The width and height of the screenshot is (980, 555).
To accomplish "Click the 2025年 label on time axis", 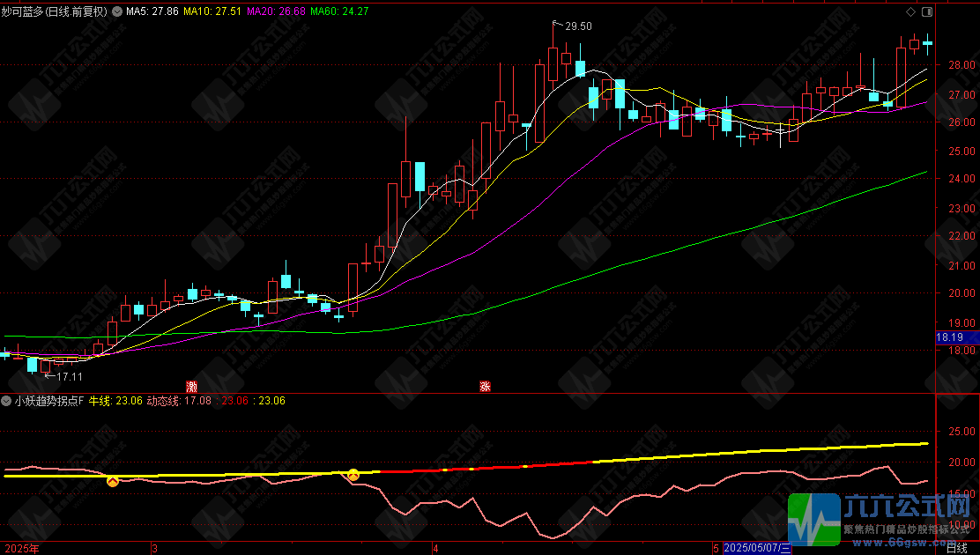I will tap(22, 549).
